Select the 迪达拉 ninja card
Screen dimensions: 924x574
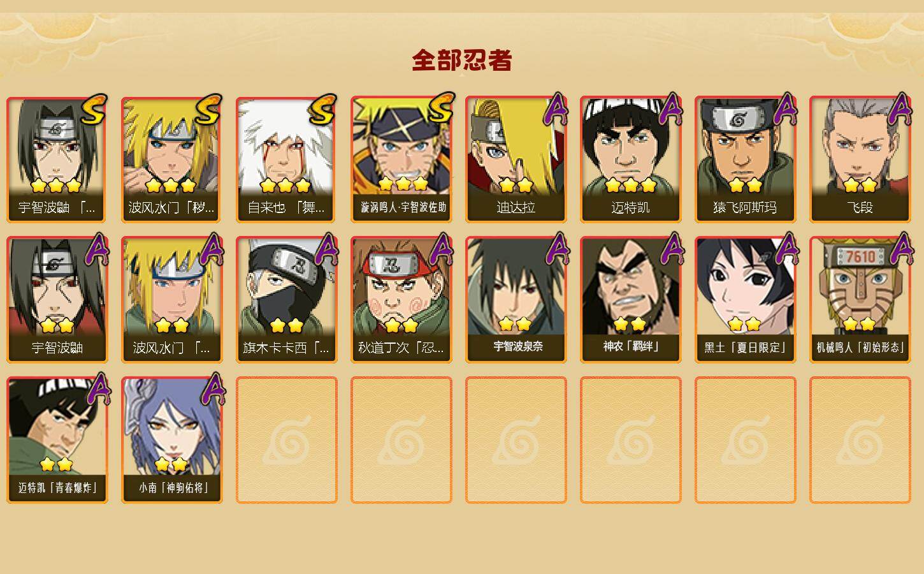516,159
